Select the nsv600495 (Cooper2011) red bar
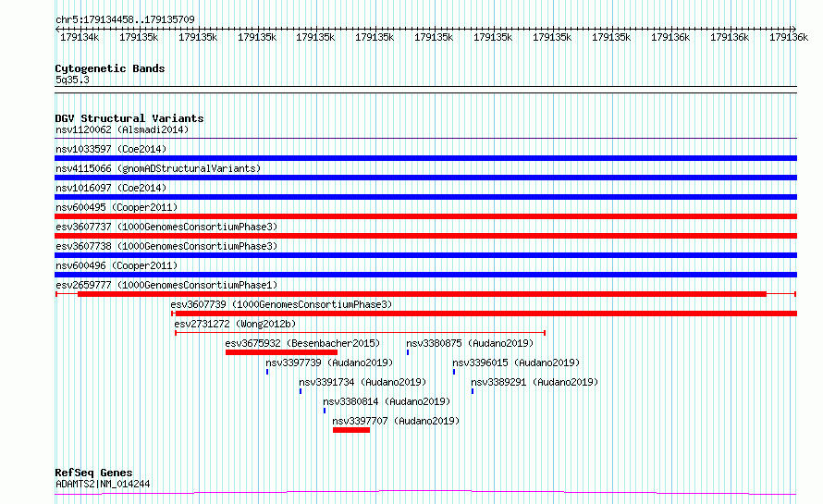This screenshot has width=823, height=504. coord(425,216)
